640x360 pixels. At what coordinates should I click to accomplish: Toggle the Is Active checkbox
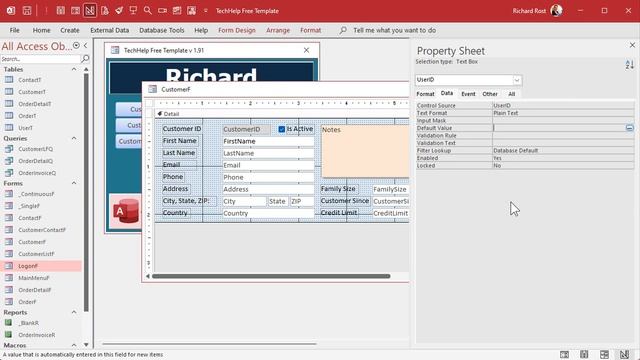(x=282, y=129)
